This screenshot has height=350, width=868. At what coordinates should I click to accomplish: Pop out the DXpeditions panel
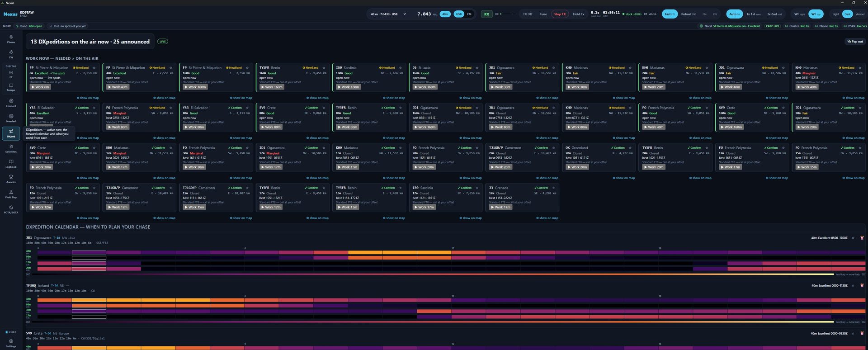tap(855, 42)
